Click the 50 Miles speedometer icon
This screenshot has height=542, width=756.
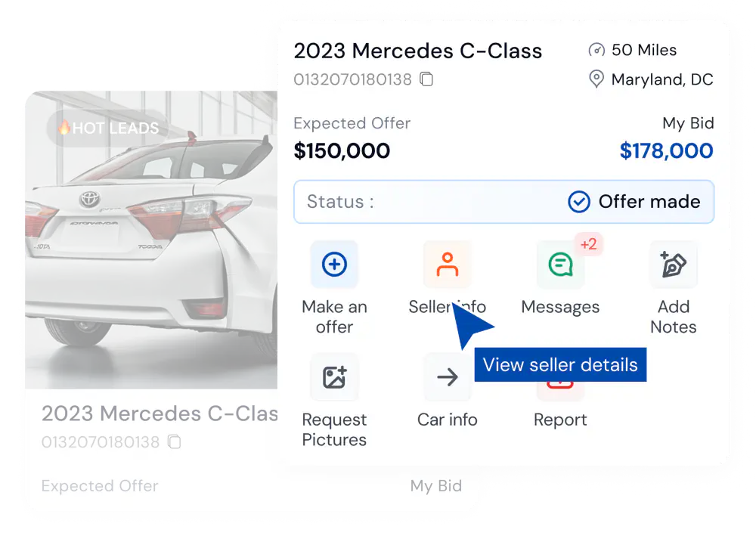pos(596,50)
